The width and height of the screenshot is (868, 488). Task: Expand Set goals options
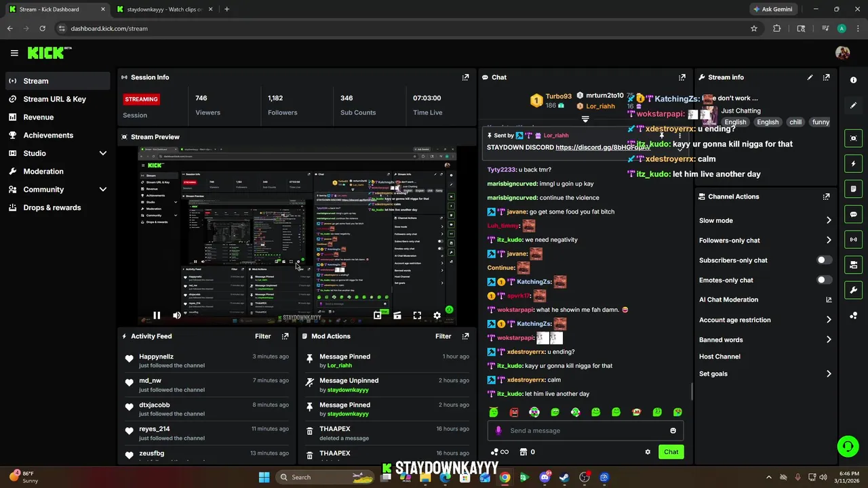[829, 373]
